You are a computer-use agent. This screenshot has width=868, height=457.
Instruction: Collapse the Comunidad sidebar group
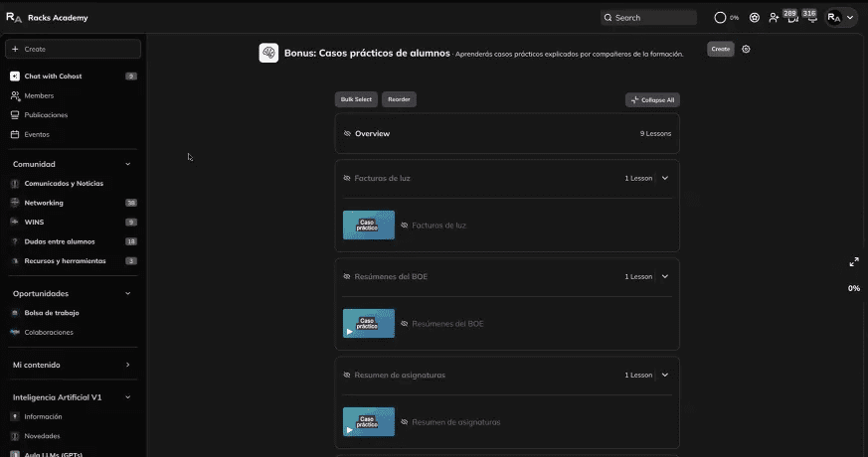tap(127, 164)
